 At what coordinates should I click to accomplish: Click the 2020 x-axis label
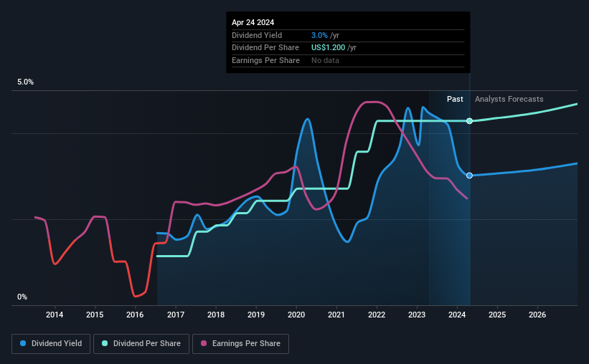pos(296,315)
